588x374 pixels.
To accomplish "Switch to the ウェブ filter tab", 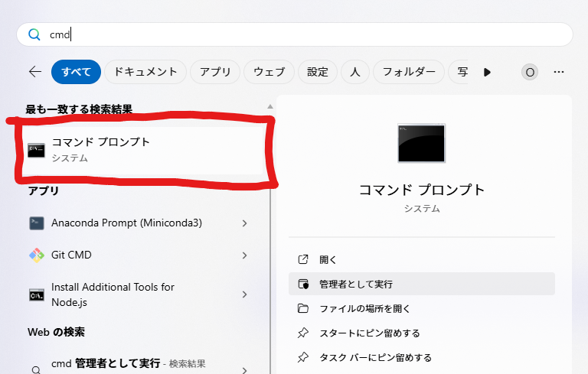I will pyautogui.click(x=269, y=72).
